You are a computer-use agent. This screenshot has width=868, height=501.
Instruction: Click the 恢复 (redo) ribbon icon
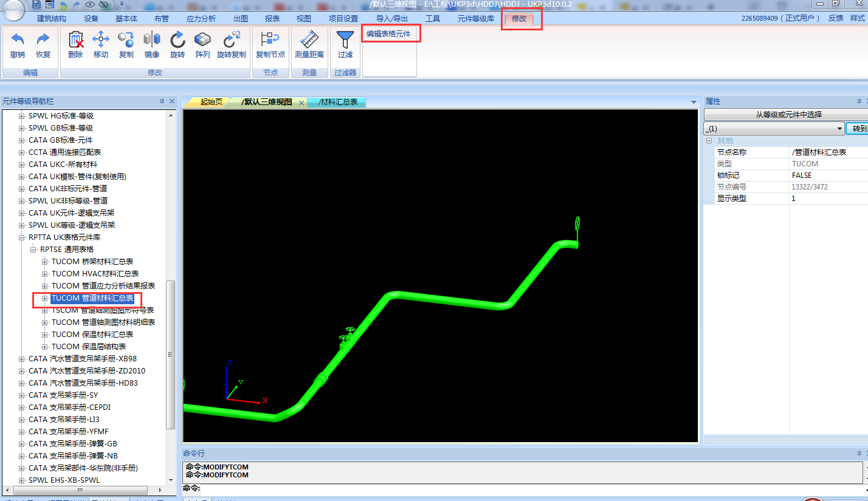tap(43, 41)
